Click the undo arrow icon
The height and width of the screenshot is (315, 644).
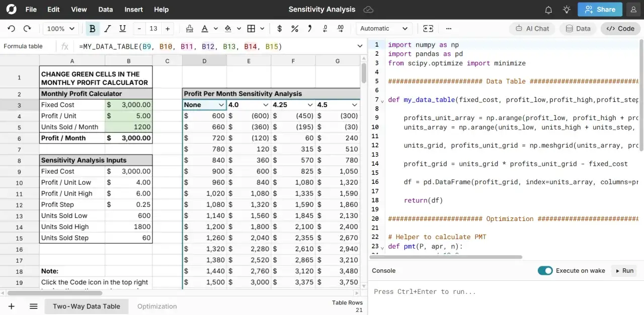(11, 29)
